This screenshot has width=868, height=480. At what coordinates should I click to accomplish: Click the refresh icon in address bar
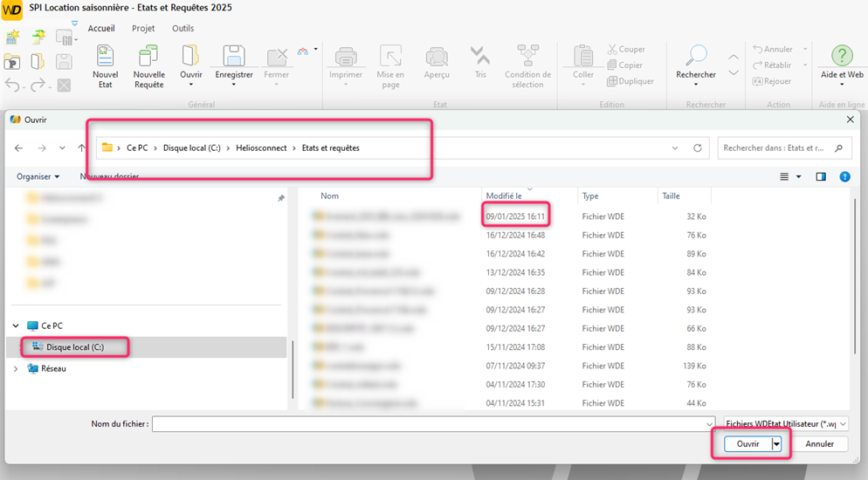697,148
